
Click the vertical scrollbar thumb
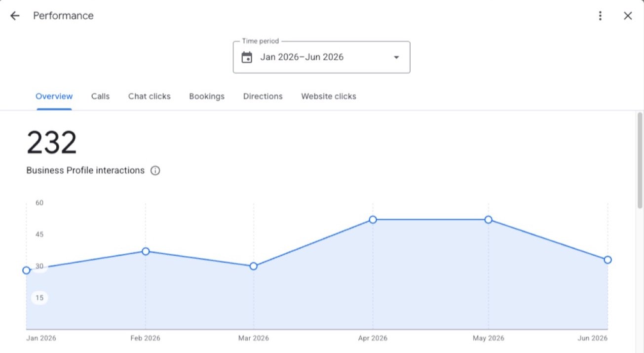tap(640, 160)
